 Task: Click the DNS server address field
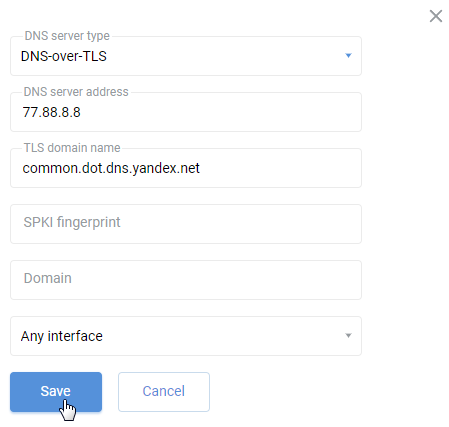(x=186, y=112)
